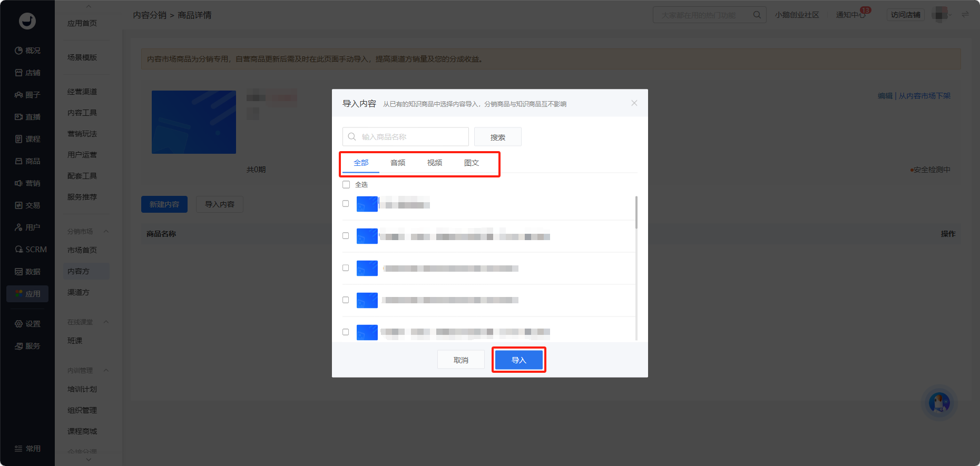
Task: Switch to the 图文 tab
Action: click(472, 163)
